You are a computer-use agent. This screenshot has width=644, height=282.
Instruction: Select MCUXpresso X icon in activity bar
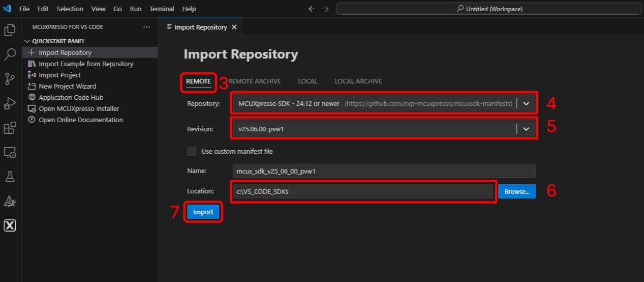tap(10, 225)
